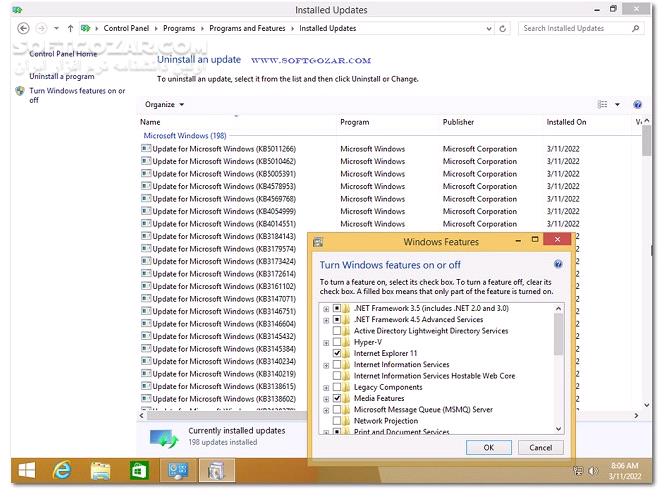
Task: Uncheck Internet Explorer 11 feature
Action: 337,353
